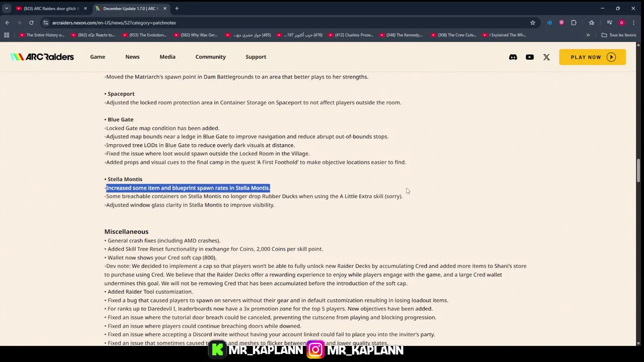Open The Entire History o... bookmark
The image size is (644, 362).
[x=42, y=35]
